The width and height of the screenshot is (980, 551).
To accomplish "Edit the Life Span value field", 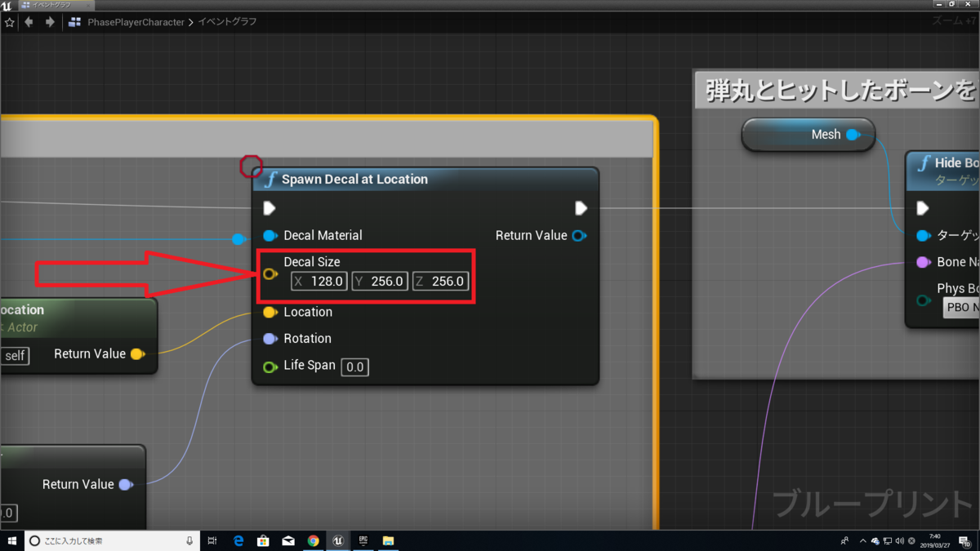I will [x=354, y=367].
